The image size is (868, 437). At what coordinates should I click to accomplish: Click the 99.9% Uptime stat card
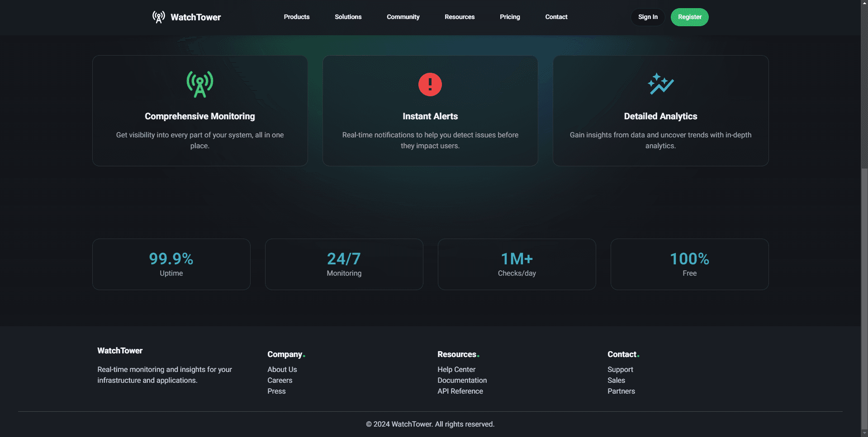tap(171, 264)
